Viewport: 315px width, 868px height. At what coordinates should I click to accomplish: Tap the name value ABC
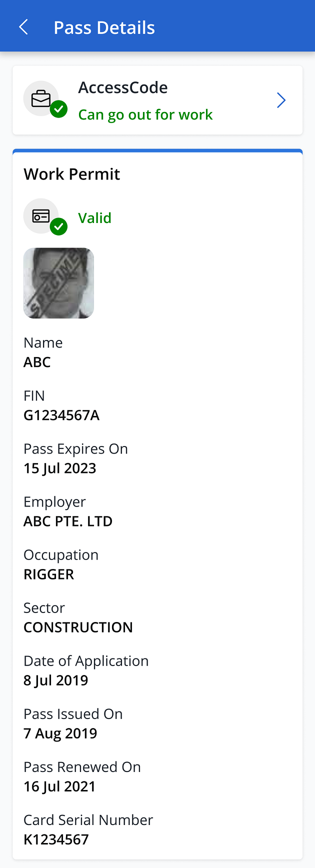tap(37, 362)
